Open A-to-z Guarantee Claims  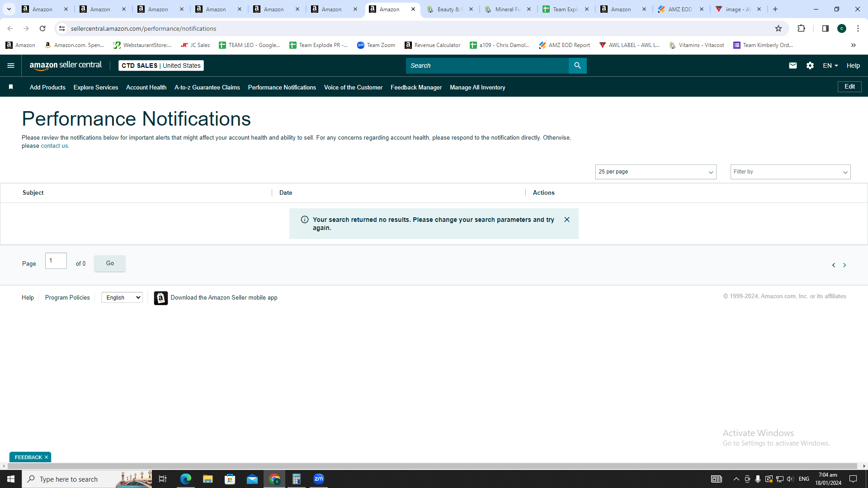(x=207, y=87)
